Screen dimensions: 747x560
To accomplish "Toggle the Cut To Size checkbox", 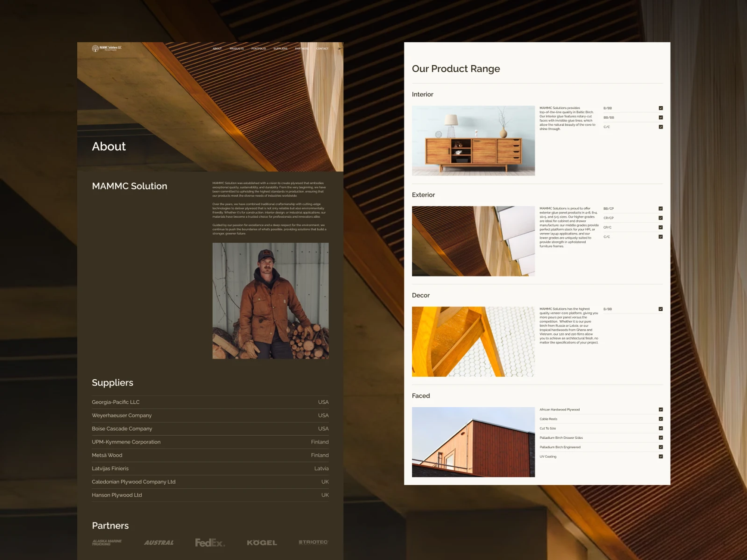I will click(661, 428).
